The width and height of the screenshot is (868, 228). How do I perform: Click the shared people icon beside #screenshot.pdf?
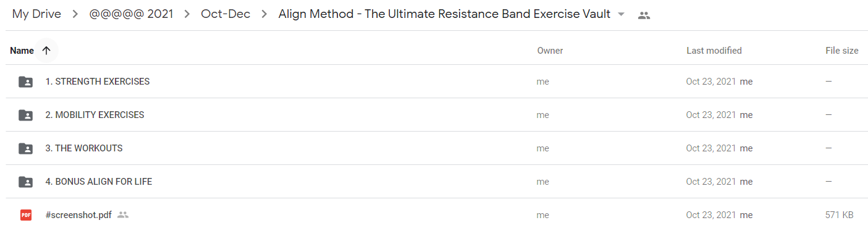[x=123, y=215]
